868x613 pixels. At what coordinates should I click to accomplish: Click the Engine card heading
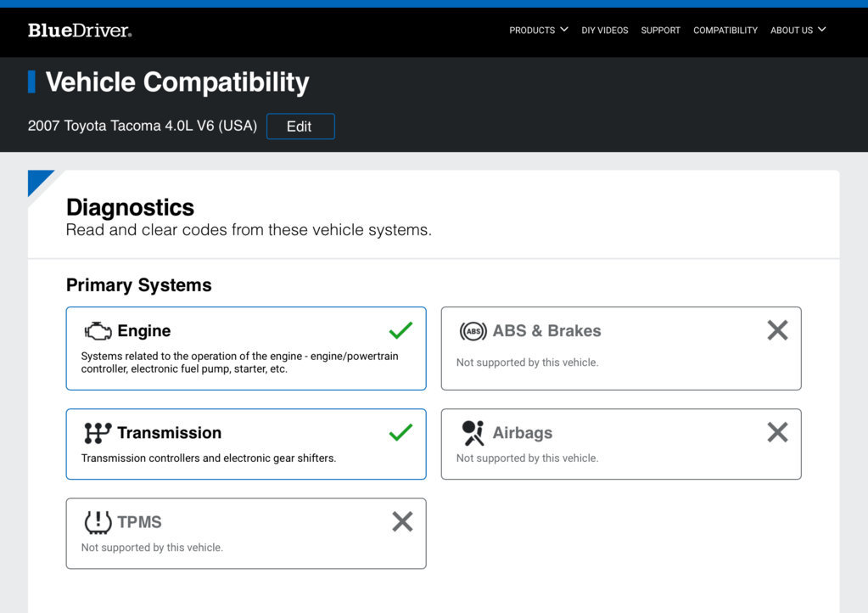tap(144, 330)
